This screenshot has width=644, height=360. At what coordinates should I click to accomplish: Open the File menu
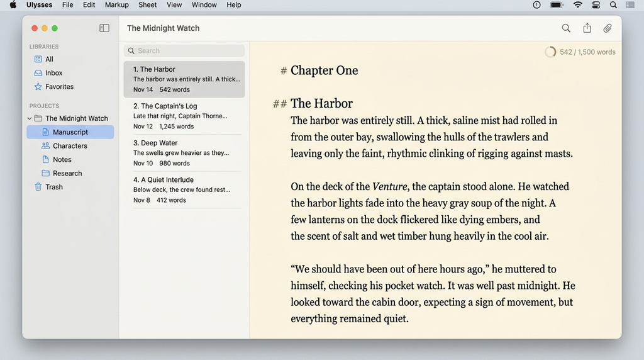[x=68, y=5]
